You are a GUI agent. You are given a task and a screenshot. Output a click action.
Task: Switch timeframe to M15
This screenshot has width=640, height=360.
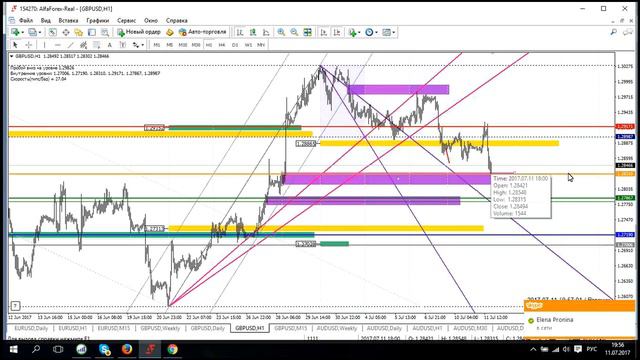pos(183,45)
